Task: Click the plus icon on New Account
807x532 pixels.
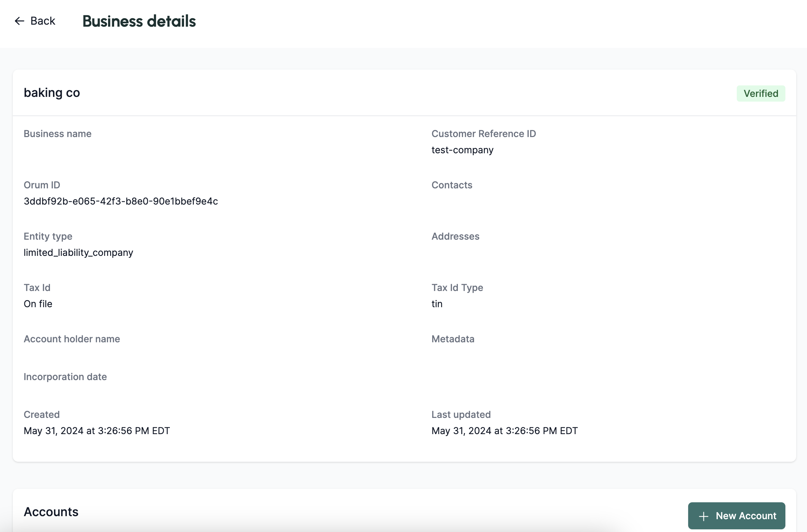Action: (703, 516)
